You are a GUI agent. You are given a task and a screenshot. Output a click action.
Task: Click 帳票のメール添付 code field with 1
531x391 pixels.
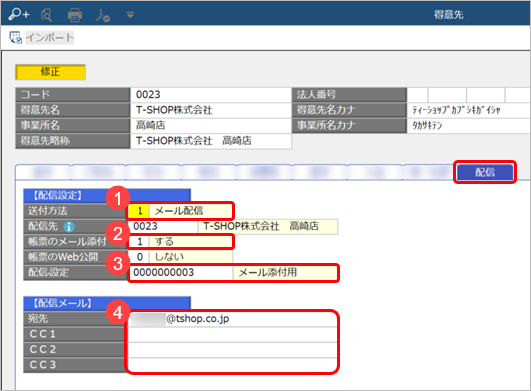pos(139,242)
